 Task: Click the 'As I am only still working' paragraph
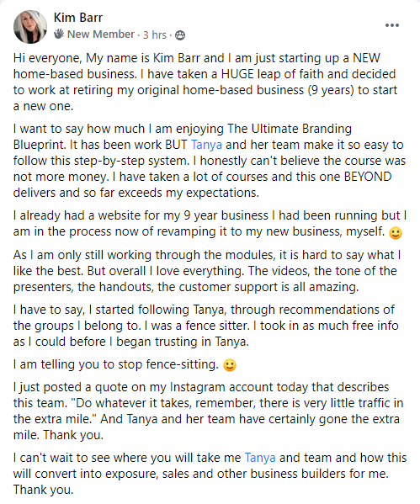207,271
